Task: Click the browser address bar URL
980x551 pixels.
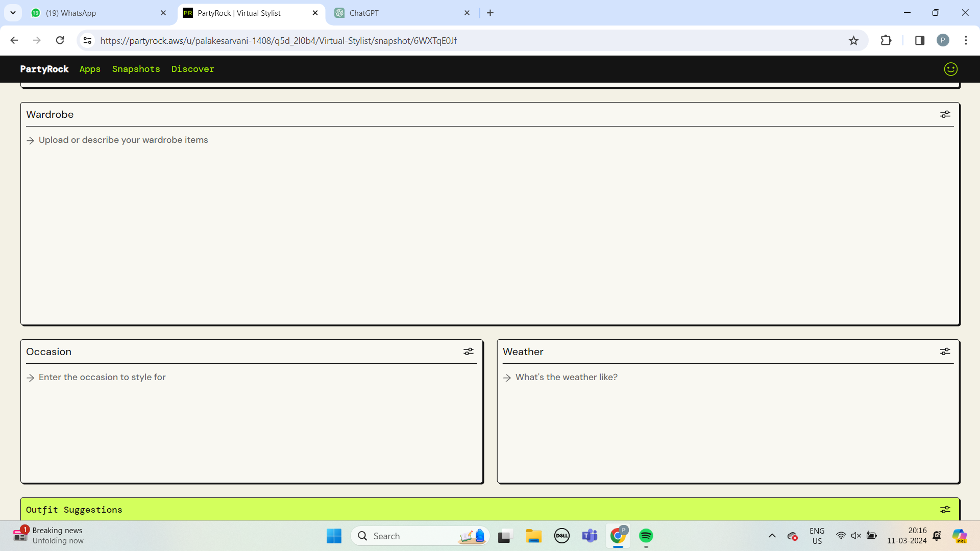Action: (x=278, y=40)
